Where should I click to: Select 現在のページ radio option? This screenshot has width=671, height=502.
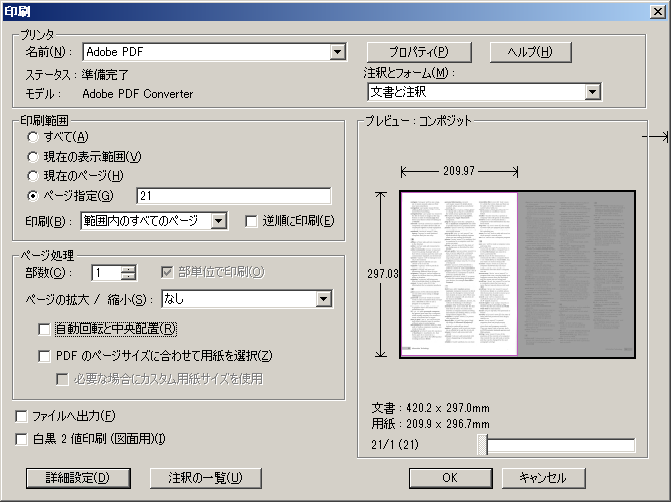34,176
